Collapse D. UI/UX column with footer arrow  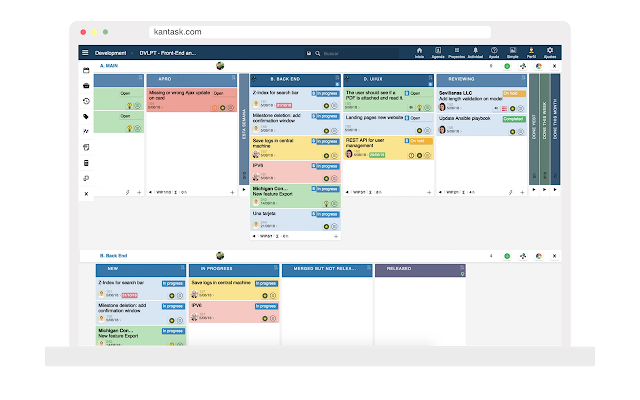[x=347, y=192]
